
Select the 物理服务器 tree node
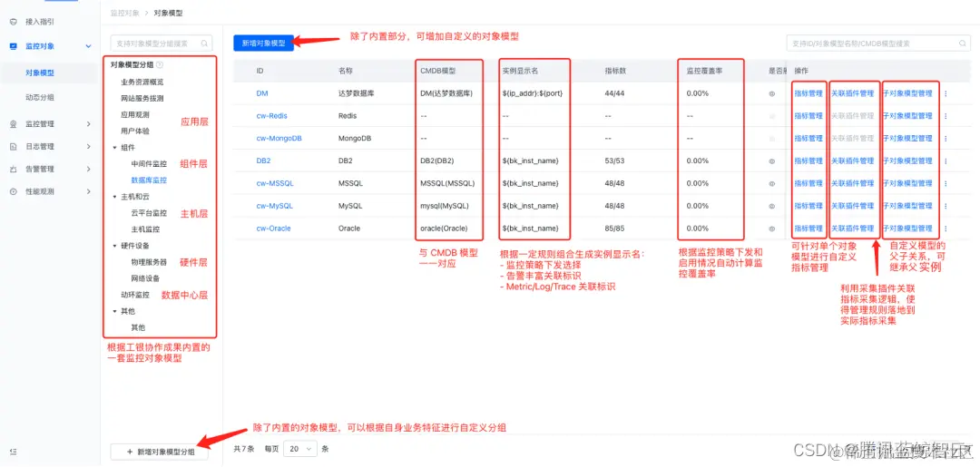[149, 262]
